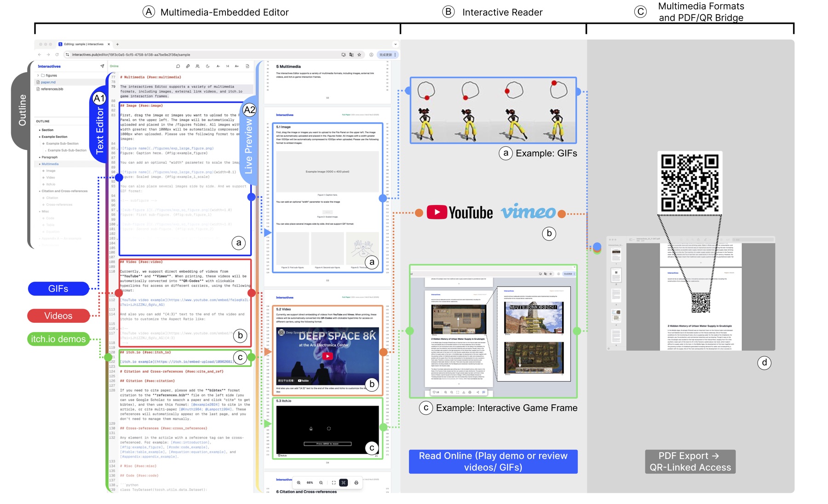Open the browser profile avatar icon
828x504 pixels.
click(x=371, y=55)
